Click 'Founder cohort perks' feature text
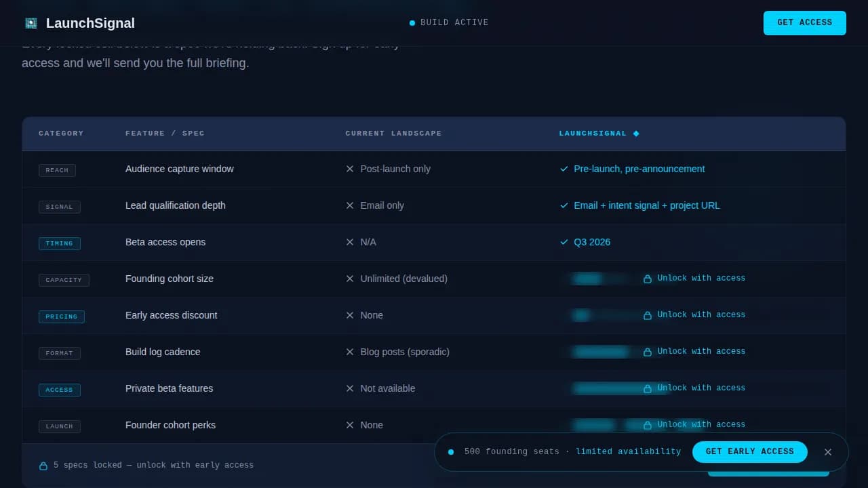 171,425
